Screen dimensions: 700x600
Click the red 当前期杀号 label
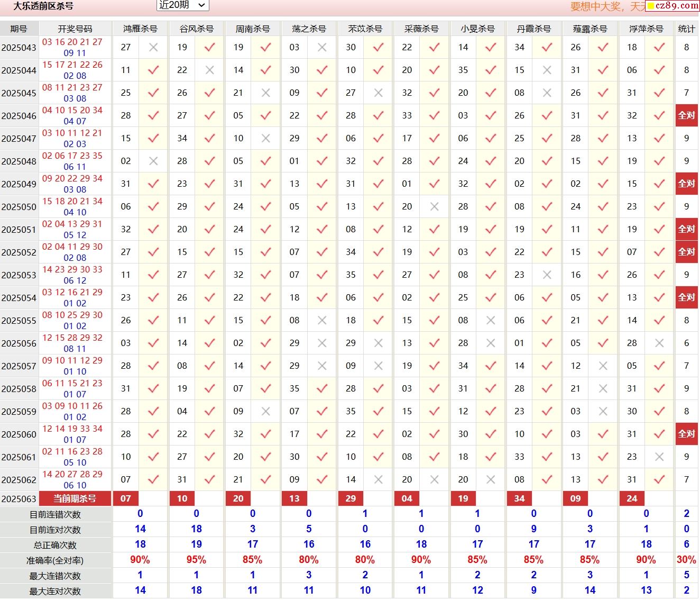tap(75, 498)
